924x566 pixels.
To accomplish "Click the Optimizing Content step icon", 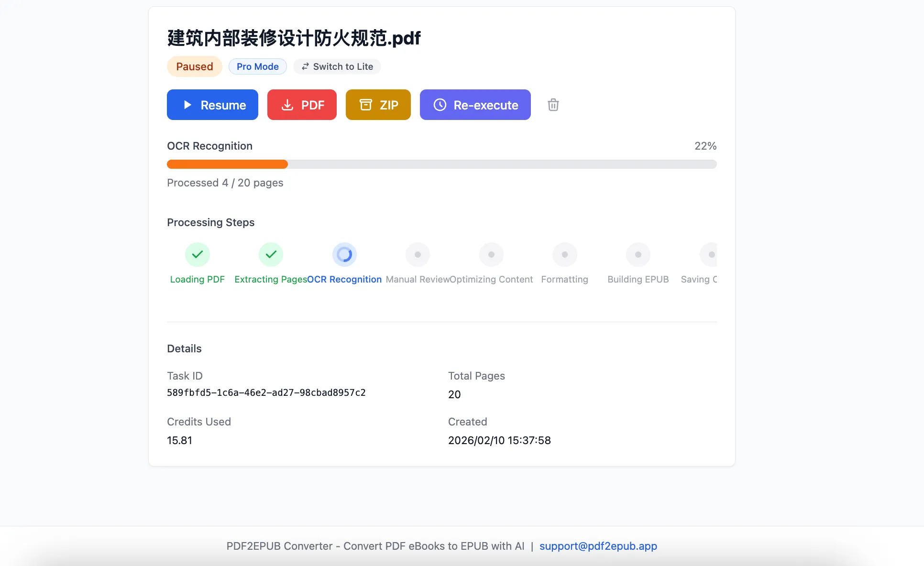I will coord(491,254).
